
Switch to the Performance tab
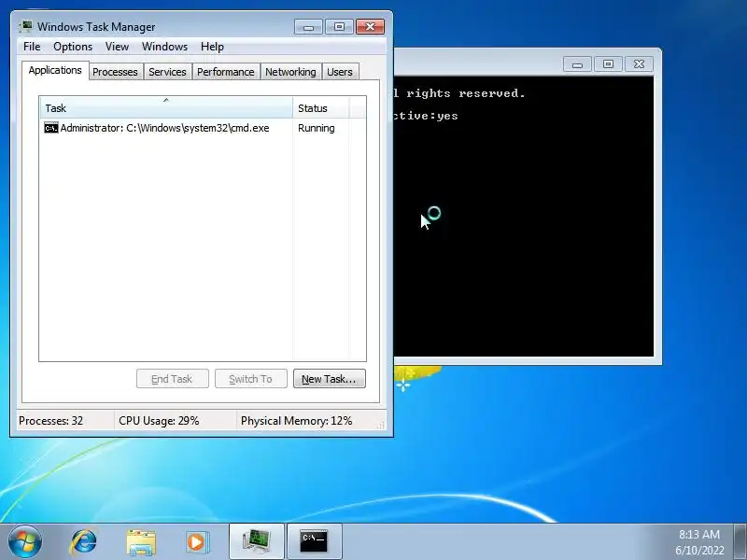pyautogui.click(x=226, y=72)
